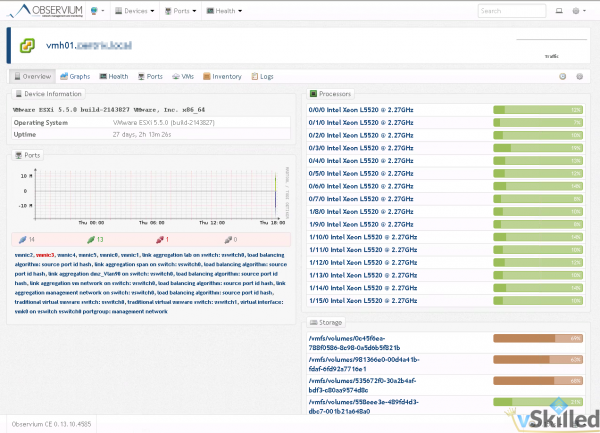Switch to the device Health tab
This screenshot has width=600, height=433.
tap(114, 77)
